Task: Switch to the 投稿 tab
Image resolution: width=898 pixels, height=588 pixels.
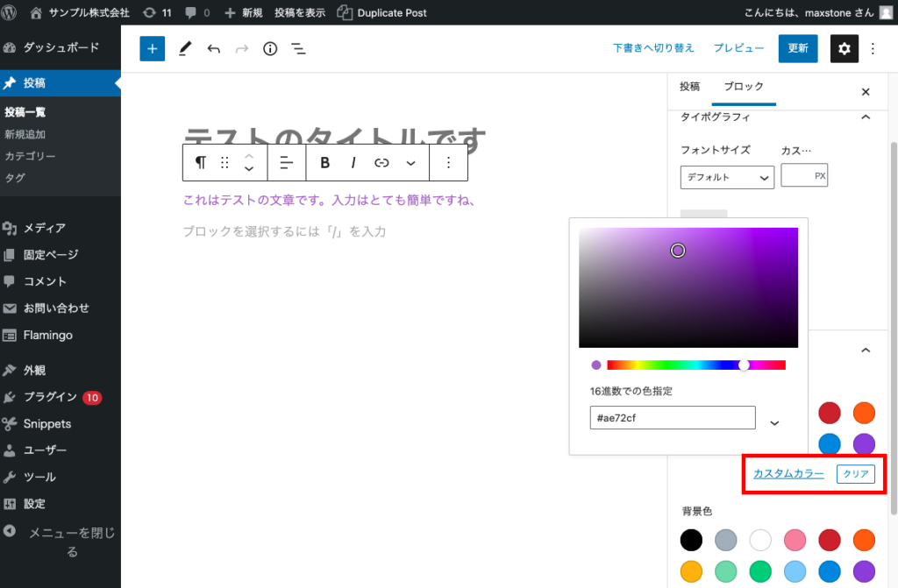Action: click(689, 87)
